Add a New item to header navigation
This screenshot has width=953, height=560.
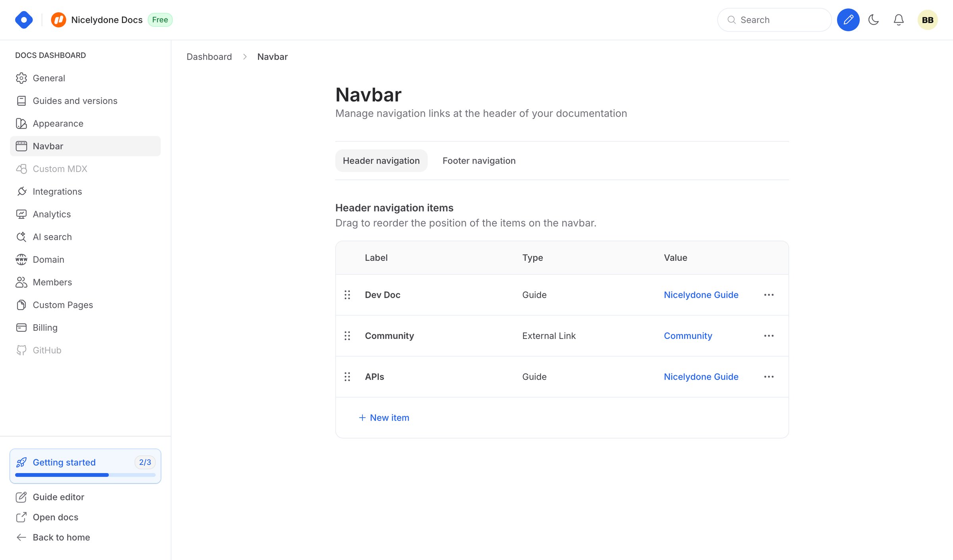[x=384, y=418]
